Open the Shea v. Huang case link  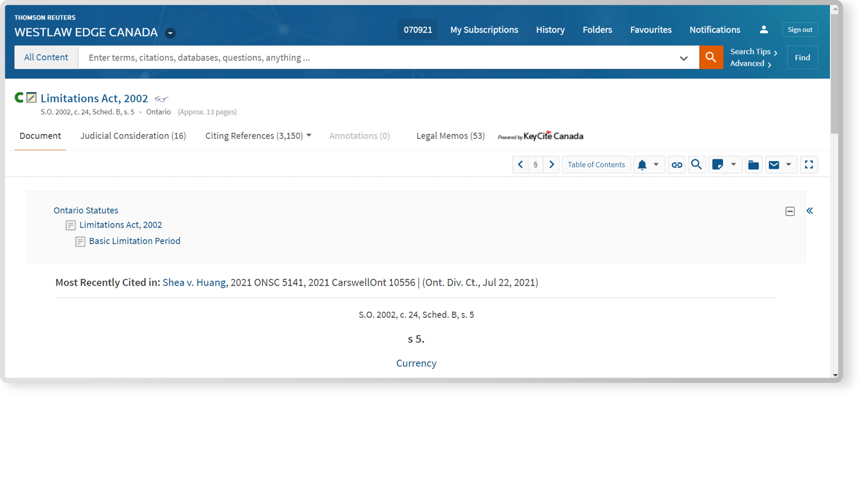[x=194, y=282]
